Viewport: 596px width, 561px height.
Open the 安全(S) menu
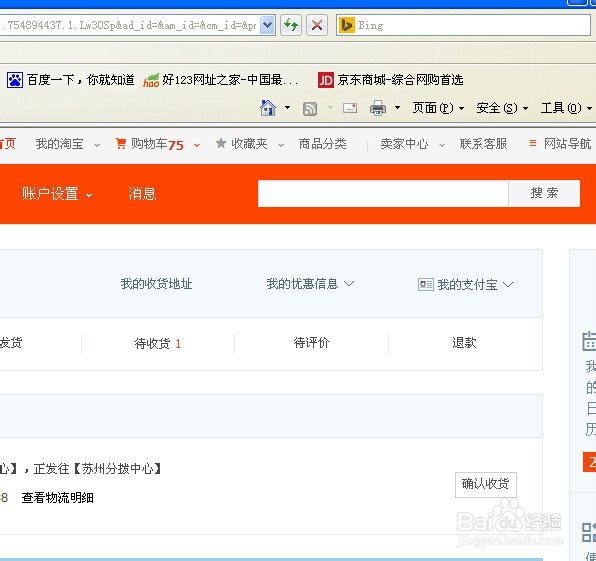tap(502, 108)
